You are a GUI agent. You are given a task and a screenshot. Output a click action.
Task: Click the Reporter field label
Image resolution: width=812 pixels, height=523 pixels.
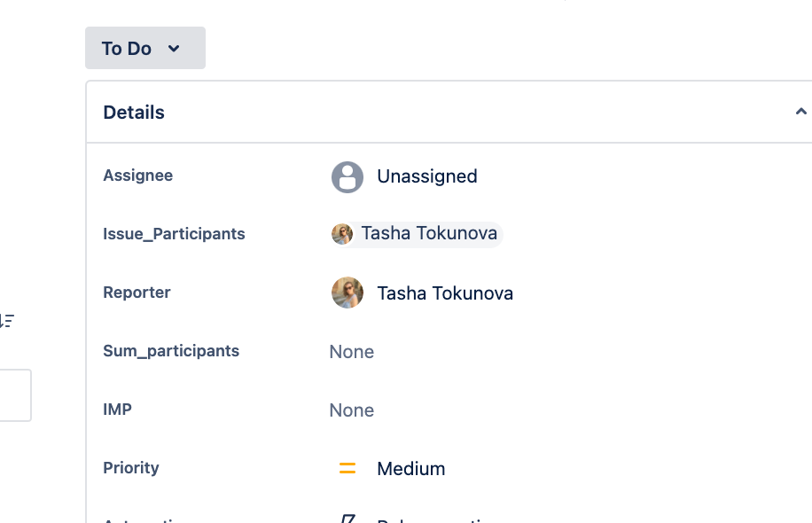(137, 293)
